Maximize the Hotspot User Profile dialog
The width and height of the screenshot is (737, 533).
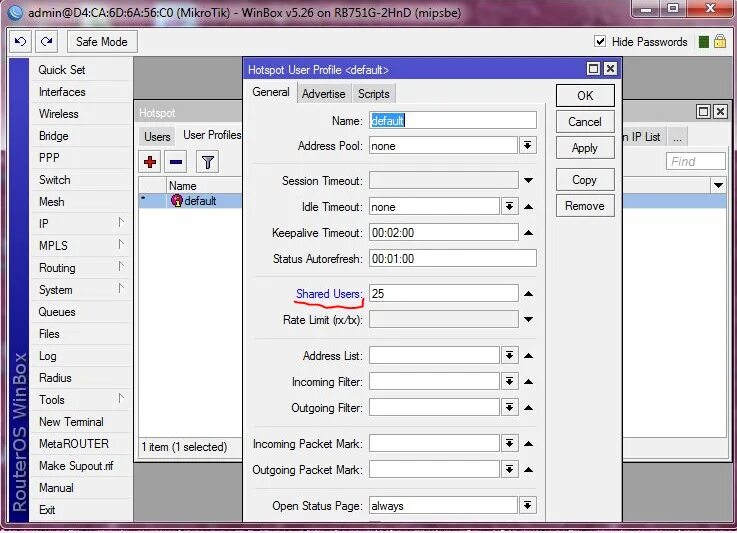pos(594,69)
